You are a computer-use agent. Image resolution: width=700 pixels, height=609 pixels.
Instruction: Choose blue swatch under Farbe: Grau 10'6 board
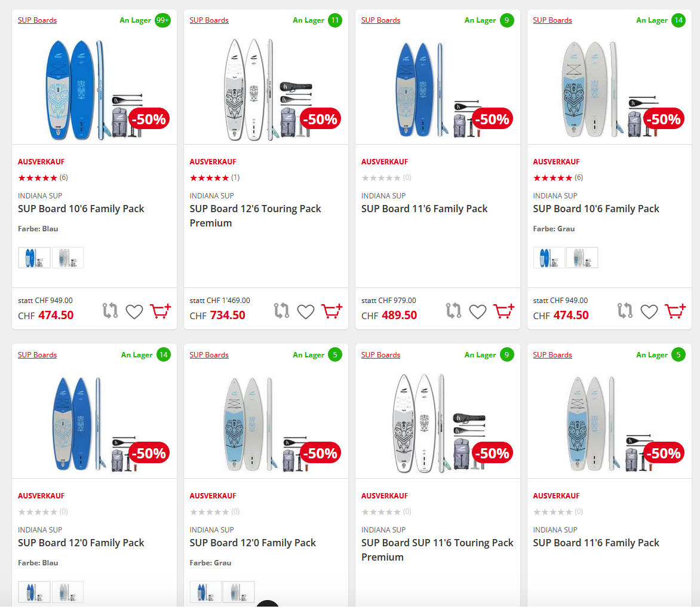coord(549,258)
